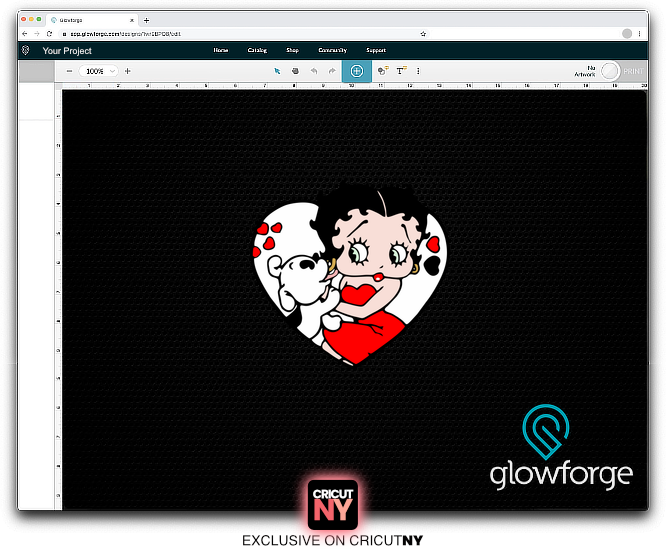The image size is (666, 552).
Task: Open the Support menu item
Action: coord(376,50)
